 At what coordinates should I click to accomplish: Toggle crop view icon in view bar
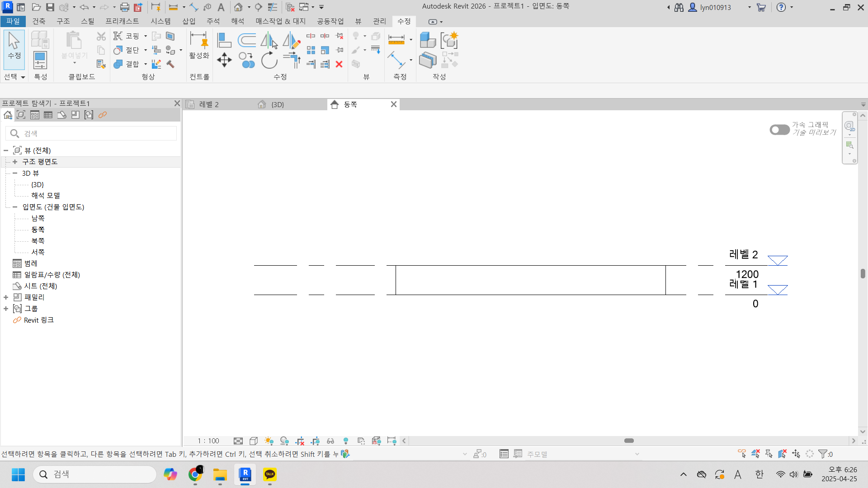pos(300,441)
